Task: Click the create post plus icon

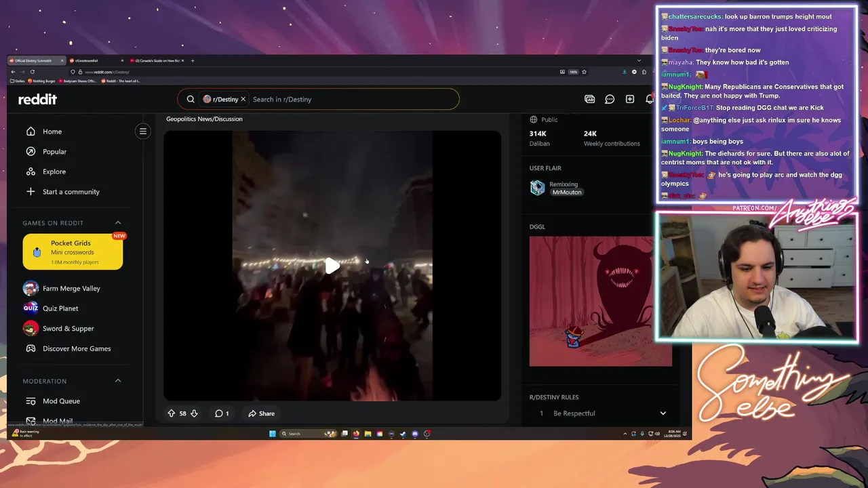Action: click(x=630, y=99)
